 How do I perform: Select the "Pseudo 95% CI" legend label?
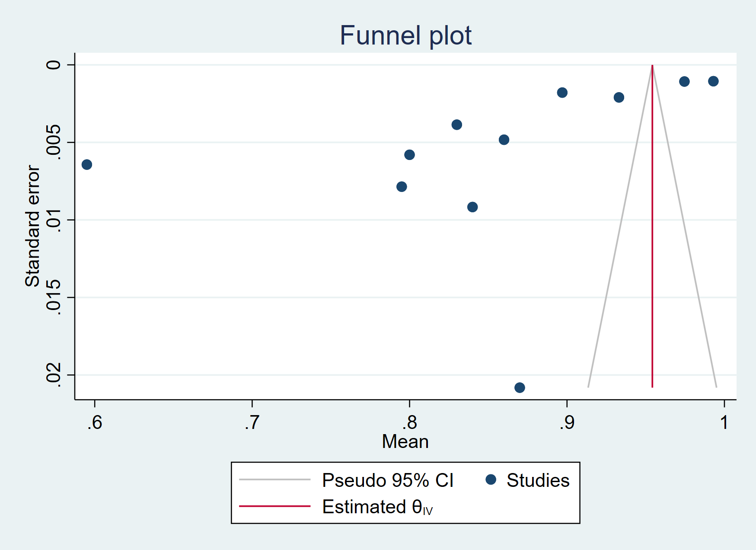(387, 480)
